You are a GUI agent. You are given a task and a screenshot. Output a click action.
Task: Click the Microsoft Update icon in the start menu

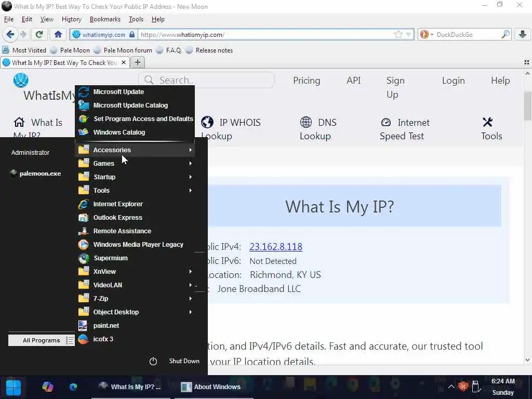(84, 92)
